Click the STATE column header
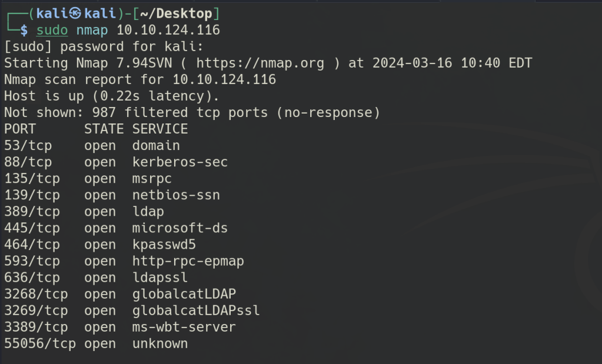602x364 pixels. tap(104, 129)
